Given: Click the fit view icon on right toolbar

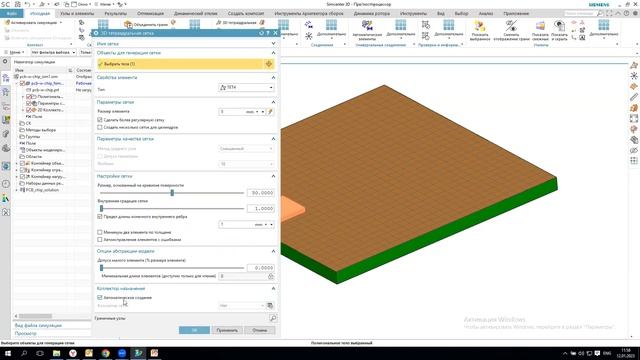Looking at the screenshot, I should click(634, 118).
